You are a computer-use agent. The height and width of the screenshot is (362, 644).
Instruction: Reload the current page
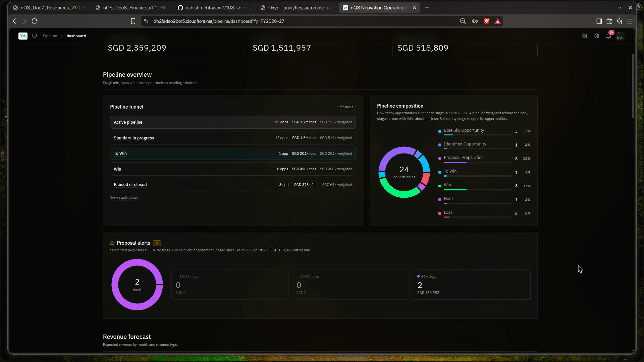click(34, 21)
